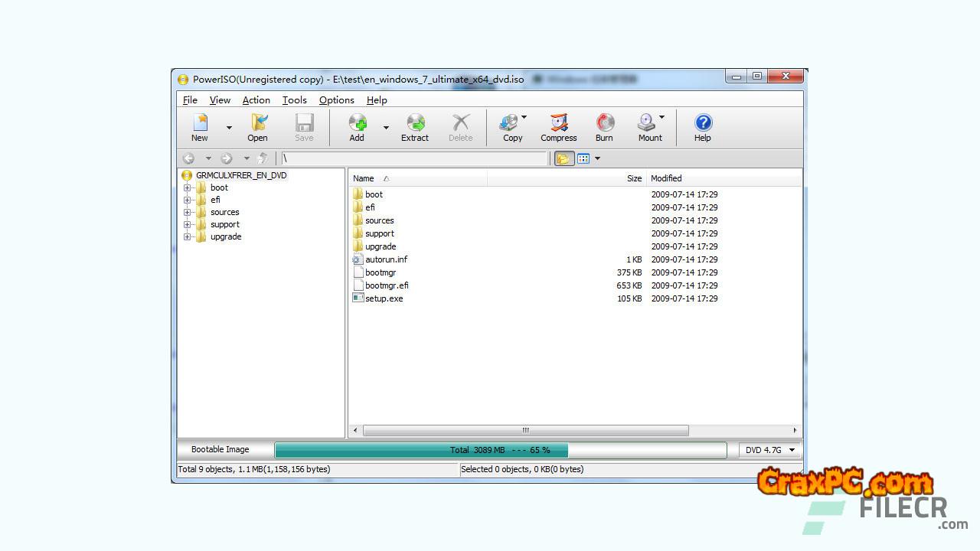The width and height of the screenshot is (980, 551).
Task: Click the Copy disc toolbar icon
Action: pyautogui.click(x=511, y=127)
